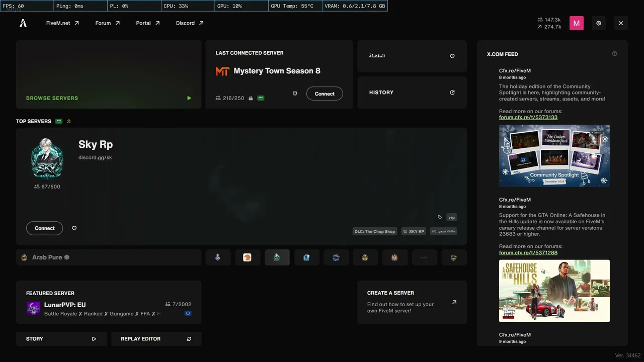The height and width of the screenshot is (362, 644).
Task: Open the Replay Editor
Action: pyautogui.click(x=156, y=339)
